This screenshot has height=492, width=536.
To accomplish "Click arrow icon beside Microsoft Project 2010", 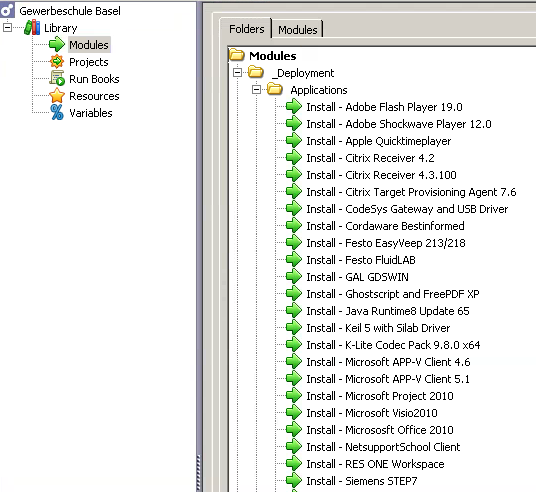I will (x=294, y=396).
